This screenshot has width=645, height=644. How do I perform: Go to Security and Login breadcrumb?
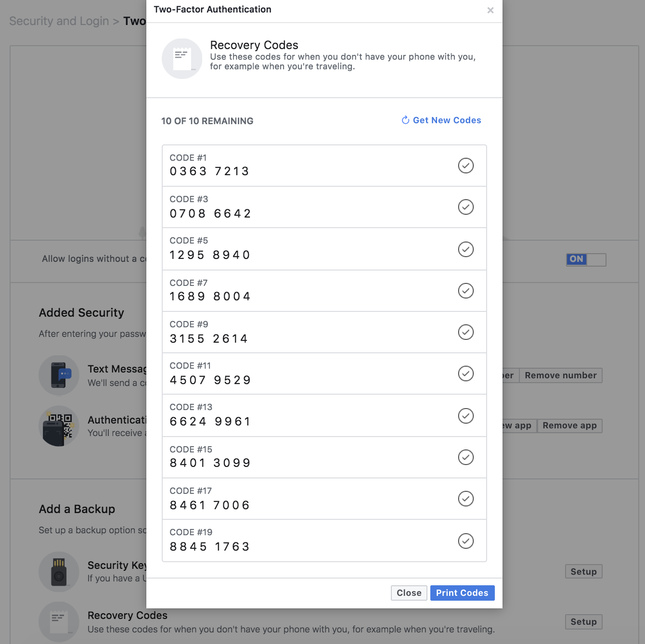pos(59,21)
